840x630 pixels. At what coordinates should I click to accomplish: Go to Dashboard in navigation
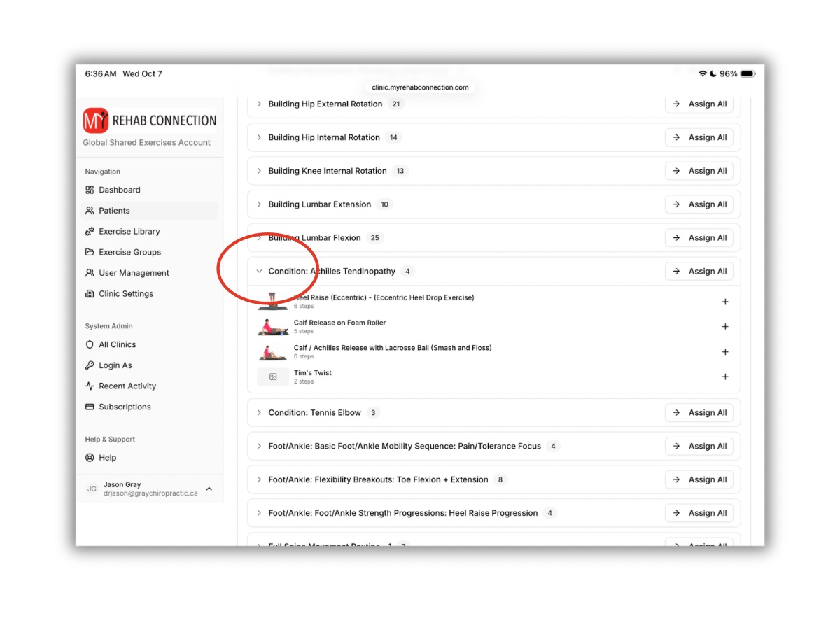tap(150, 190)
